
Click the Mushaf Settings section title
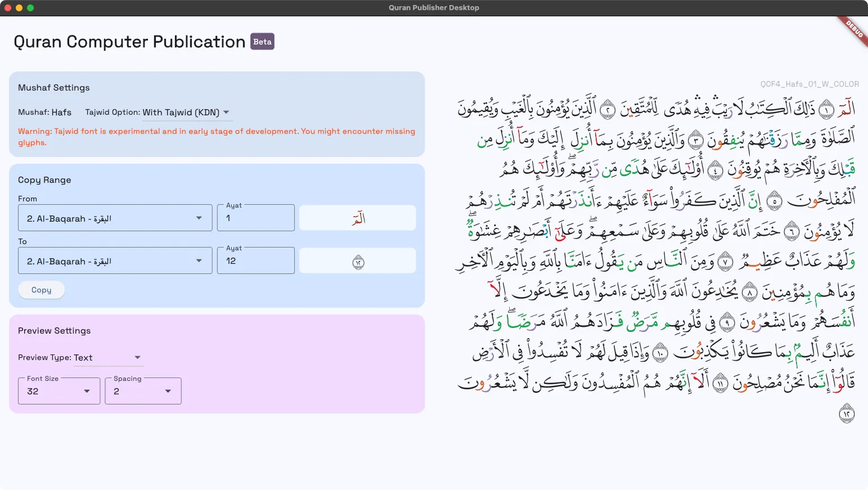click(x=54, y=88)
